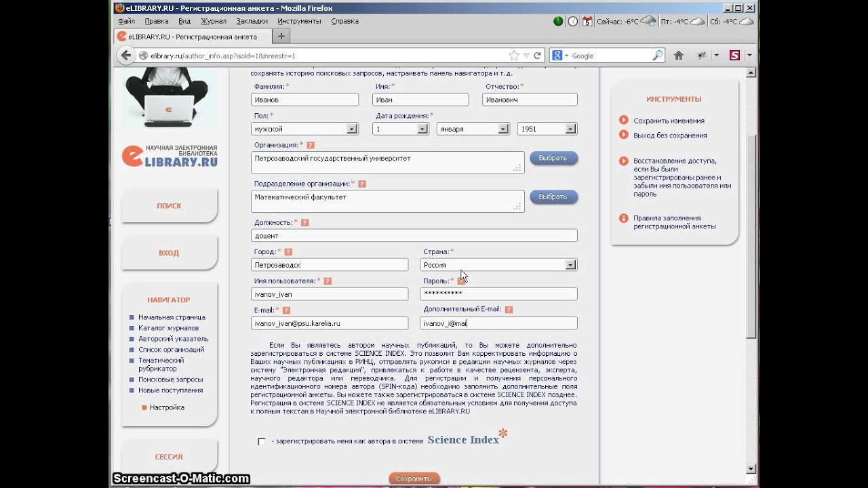868x488 pixels.
Task: Click the Google search engine icon
Action: click(x=558, y=56)
